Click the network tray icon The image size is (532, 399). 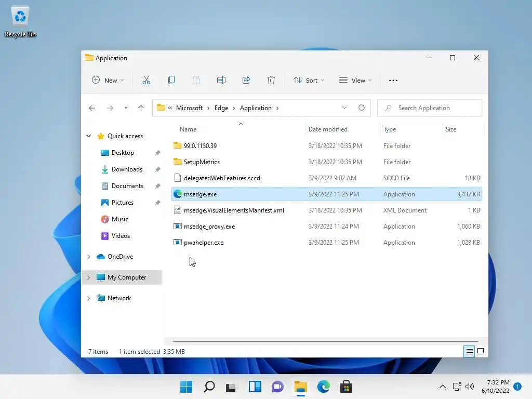pyautogui.click(x=457, y=387)
